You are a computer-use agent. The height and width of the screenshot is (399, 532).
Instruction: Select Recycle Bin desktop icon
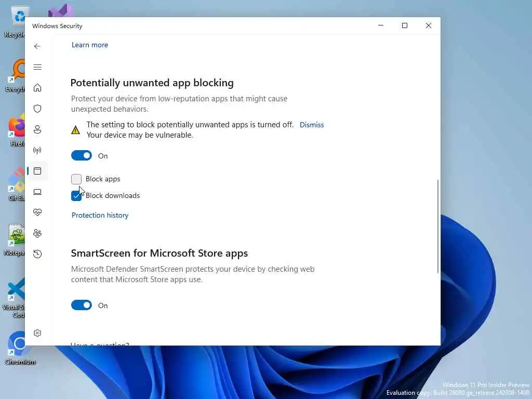(15, 21)
